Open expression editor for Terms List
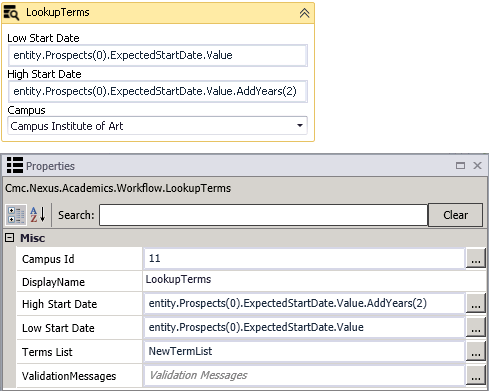The height and width of the screenshot is (391, 489). click(476, 351)
